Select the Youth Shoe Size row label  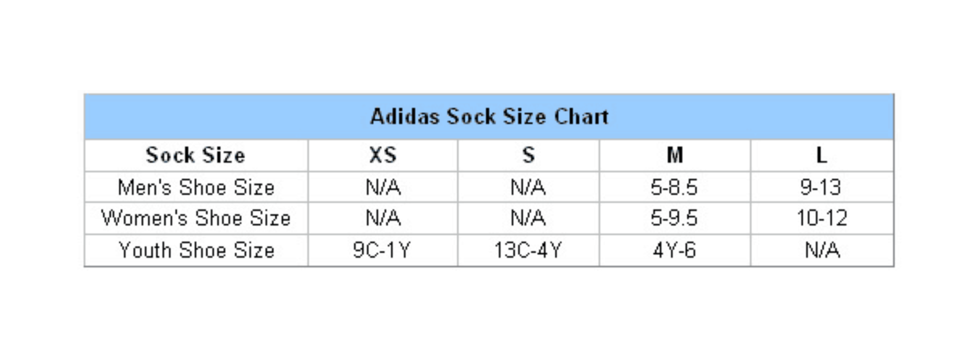tap(196, 250)
